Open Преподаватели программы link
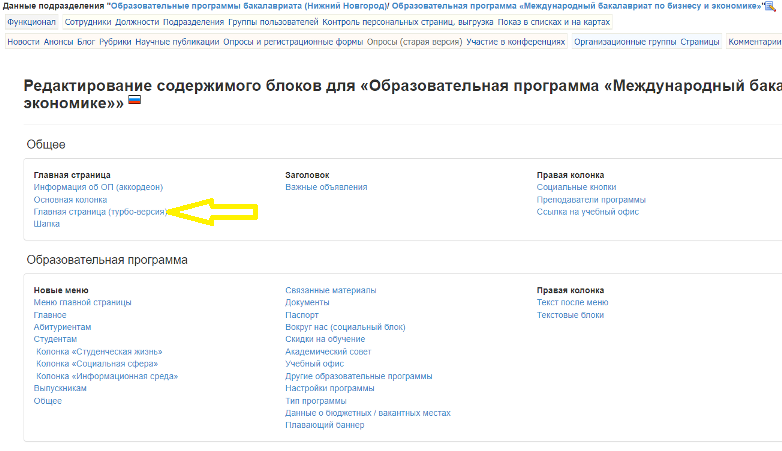 coord(591,200)
